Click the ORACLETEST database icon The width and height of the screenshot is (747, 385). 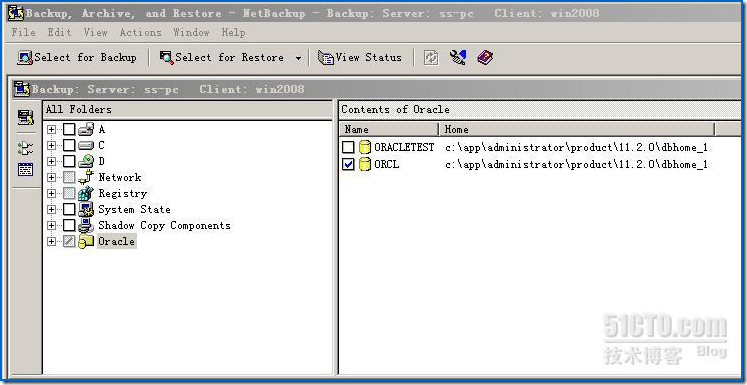tap(365, 147)
